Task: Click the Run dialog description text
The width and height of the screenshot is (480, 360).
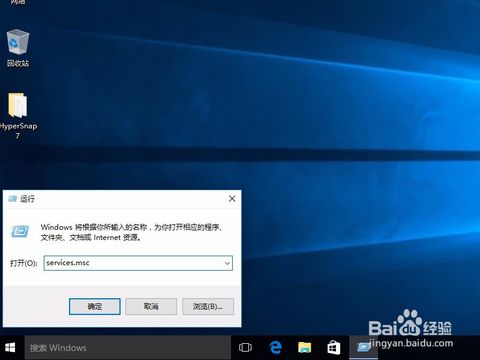Action: pyautogui.click(x=131, y=232)
